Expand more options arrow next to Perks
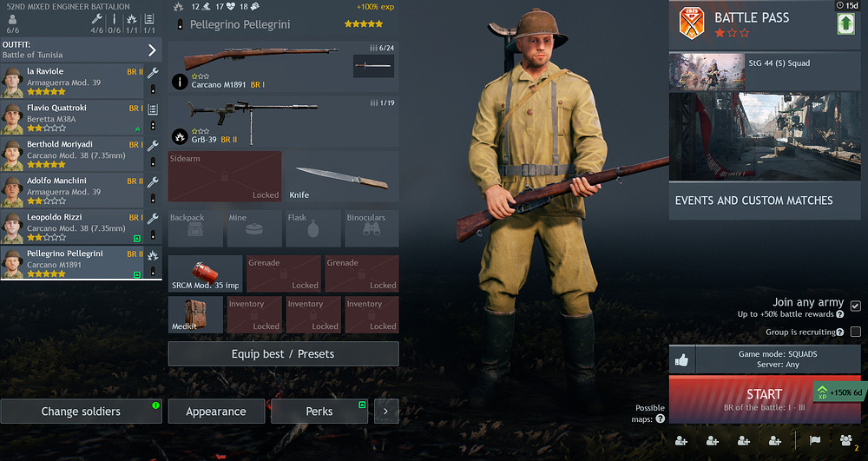 [386, 412]
